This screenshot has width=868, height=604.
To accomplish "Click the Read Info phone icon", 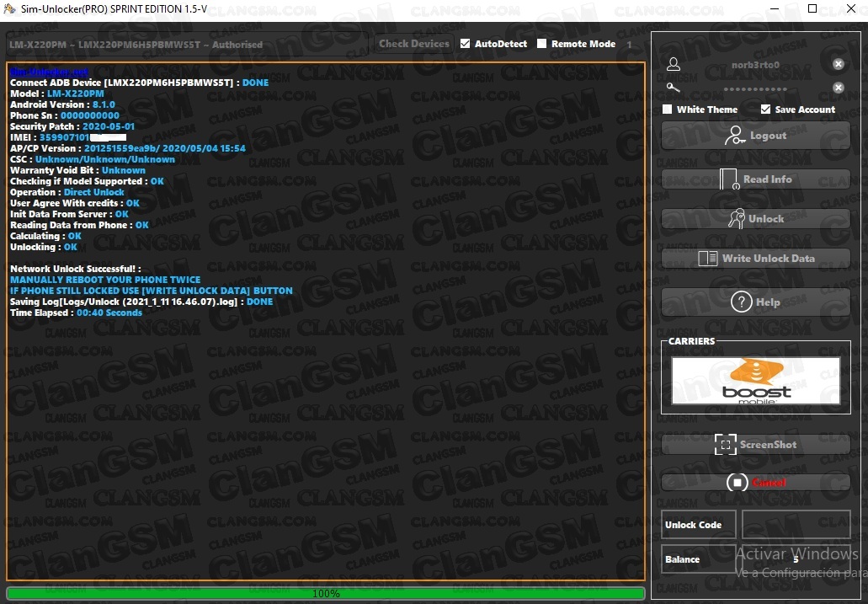I will tap(729, 179).
